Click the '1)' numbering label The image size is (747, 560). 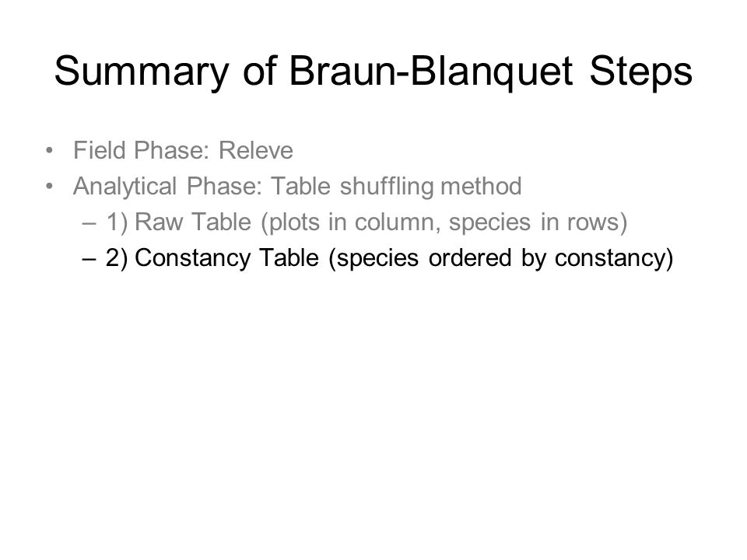(117, 222)
